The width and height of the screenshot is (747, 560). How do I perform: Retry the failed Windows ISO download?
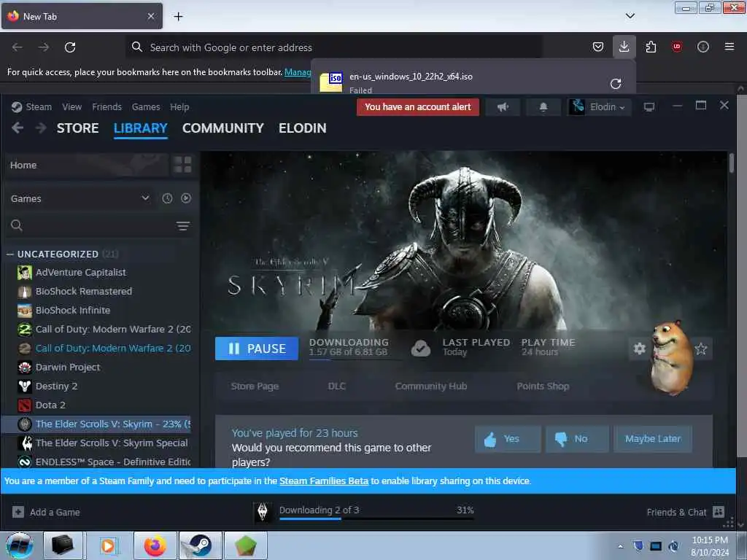616,84
